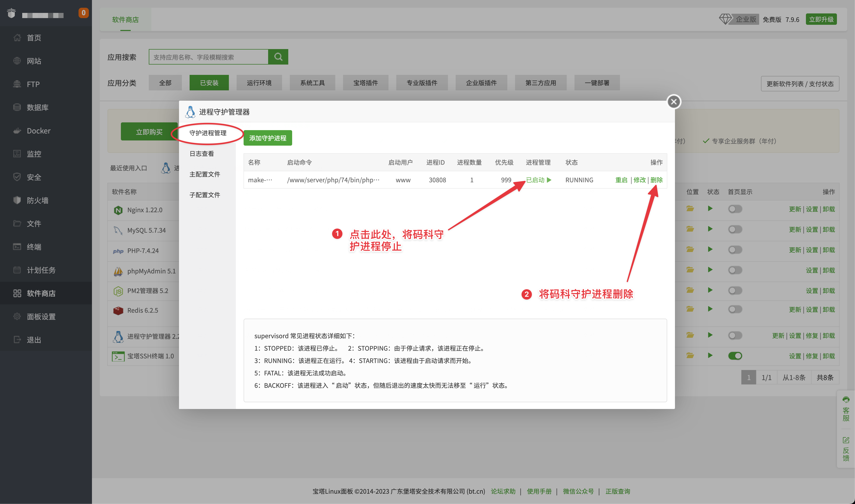855x504 pixels.
Task: Open folder location for PHP-7.4.24
Action: pyautogui.click(x=690, y=249)
